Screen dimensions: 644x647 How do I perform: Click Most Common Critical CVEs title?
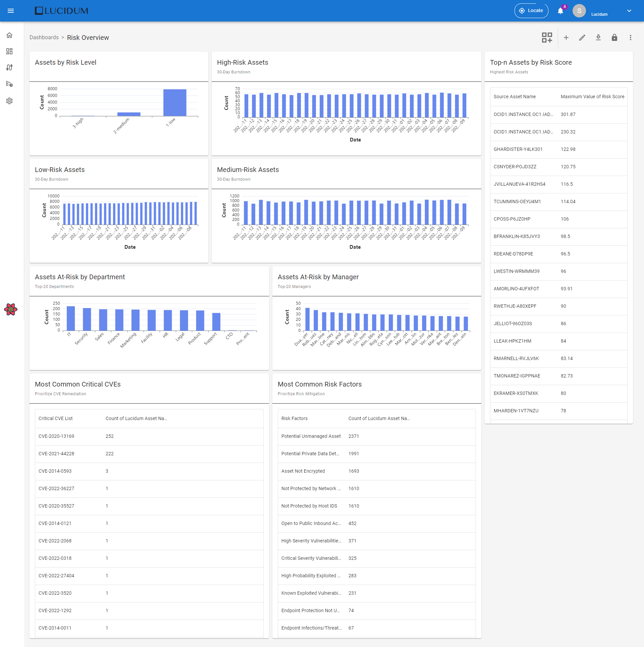[x=77, y=384]
